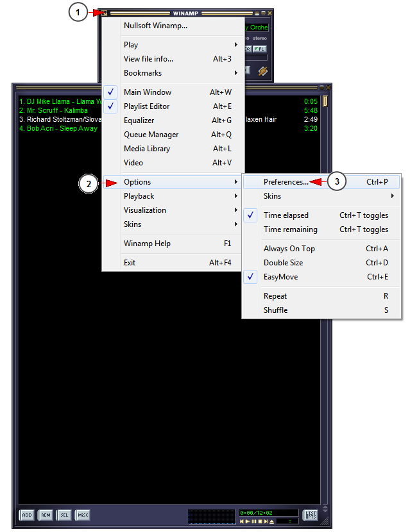
Task: Click the scrolling song title display
Action: pyautogui.click(x=257, y=28)
